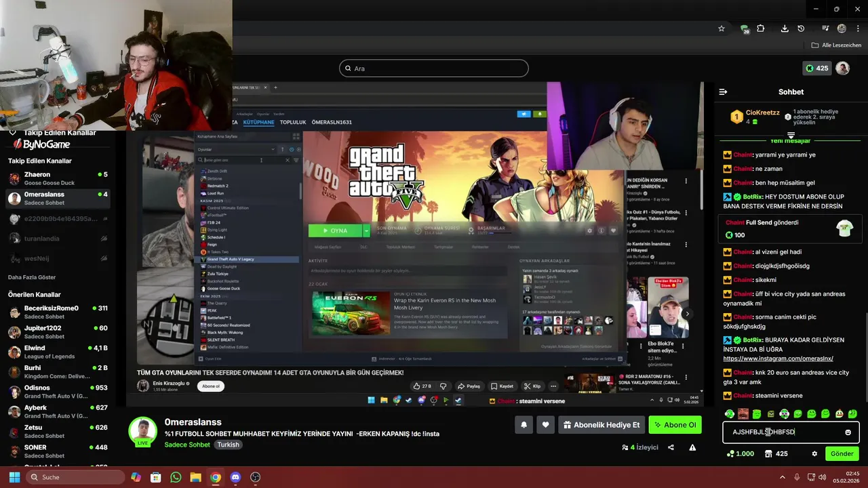Open BecerksizRome0 recommended channel

pos(58,312)
